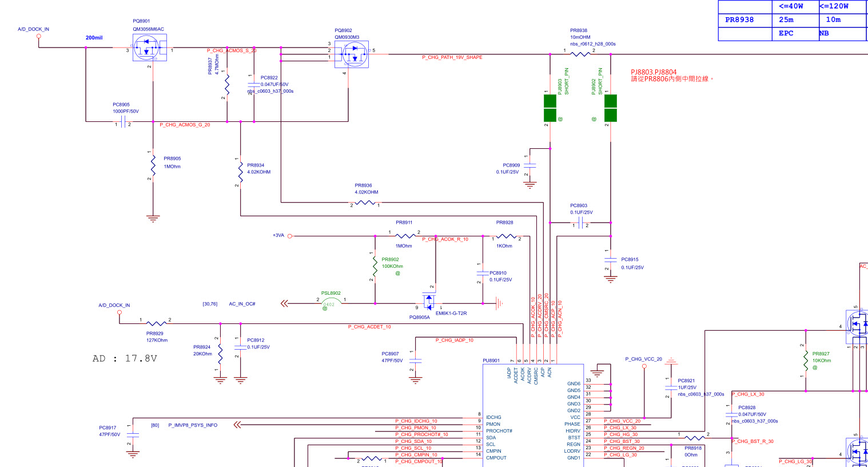Click the P_CHG_PMON_10 net label
This screenshot has width=868, height=467.
tap(416, 428)
